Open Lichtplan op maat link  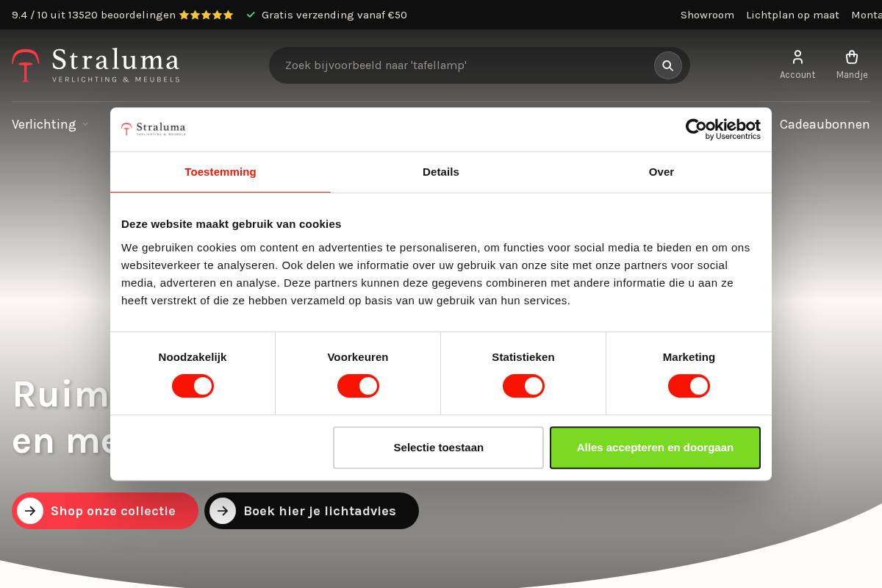(792, 15)
